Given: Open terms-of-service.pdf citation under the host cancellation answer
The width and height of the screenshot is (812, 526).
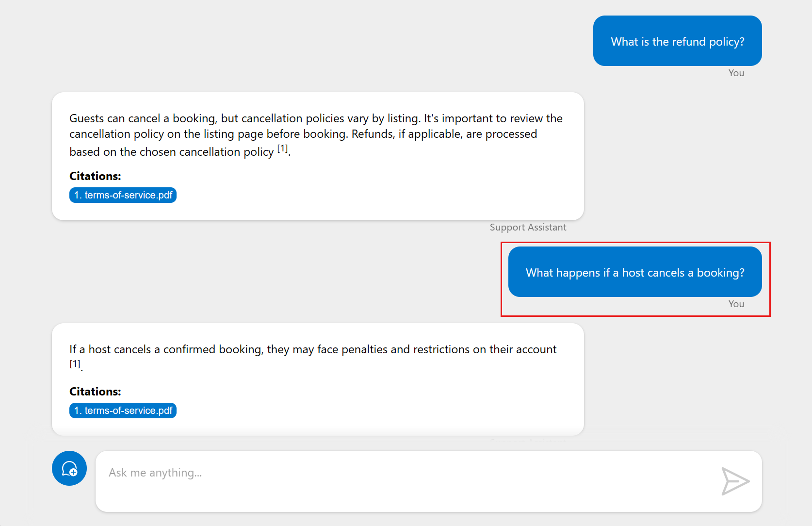Looking at the screenshot, I should coord(123,411).
